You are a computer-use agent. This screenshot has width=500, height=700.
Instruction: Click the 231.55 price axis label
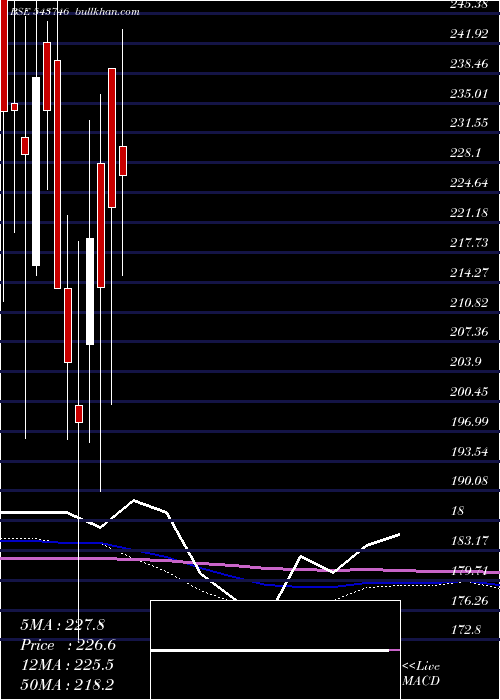(469, 124)
